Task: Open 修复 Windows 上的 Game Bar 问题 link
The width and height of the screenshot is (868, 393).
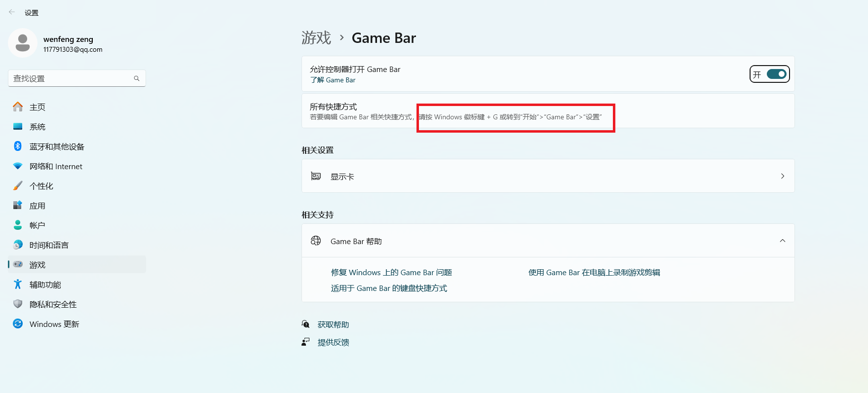Action: click(x=391, y=272)
